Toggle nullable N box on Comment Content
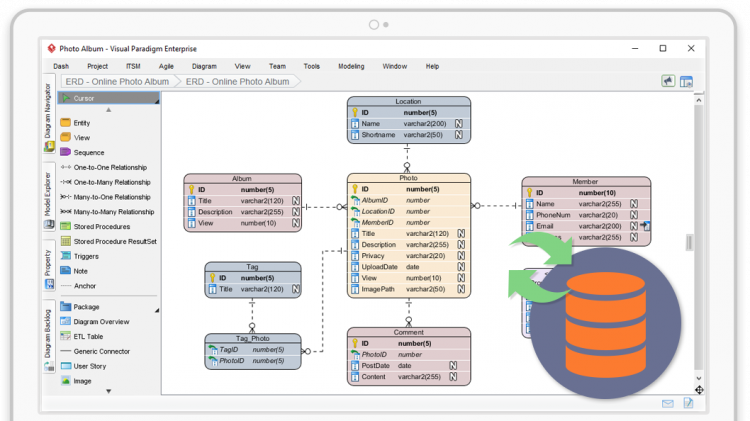The width and height of the screenshot is (750, 421). coord(455,377)
